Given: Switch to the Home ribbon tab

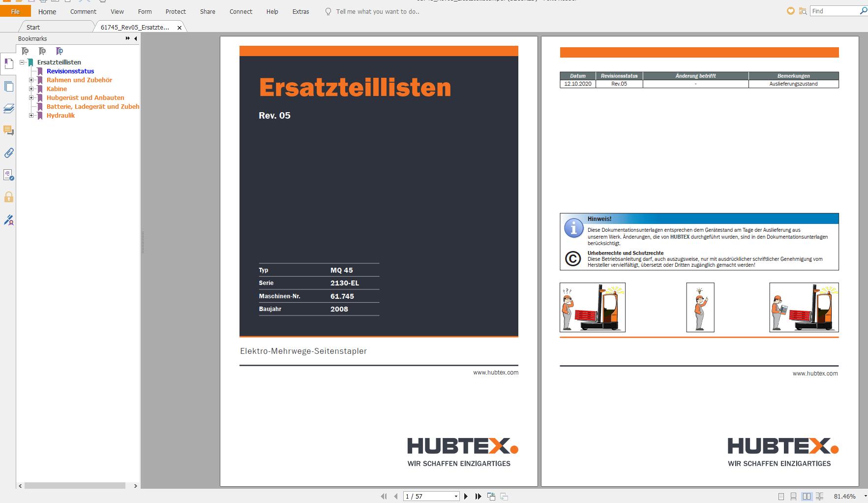Looking at the screenshot, I should [x=47, y=11].
